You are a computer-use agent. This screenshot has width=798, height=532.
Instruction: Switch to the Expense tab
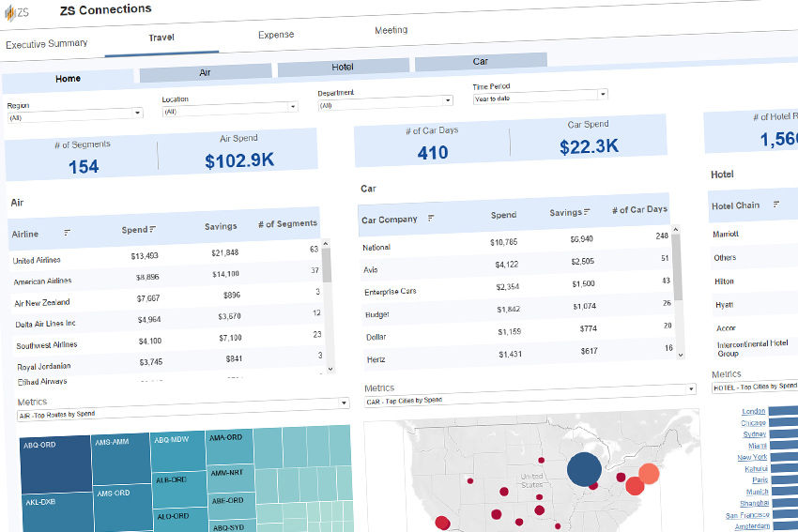coord(276,35)
